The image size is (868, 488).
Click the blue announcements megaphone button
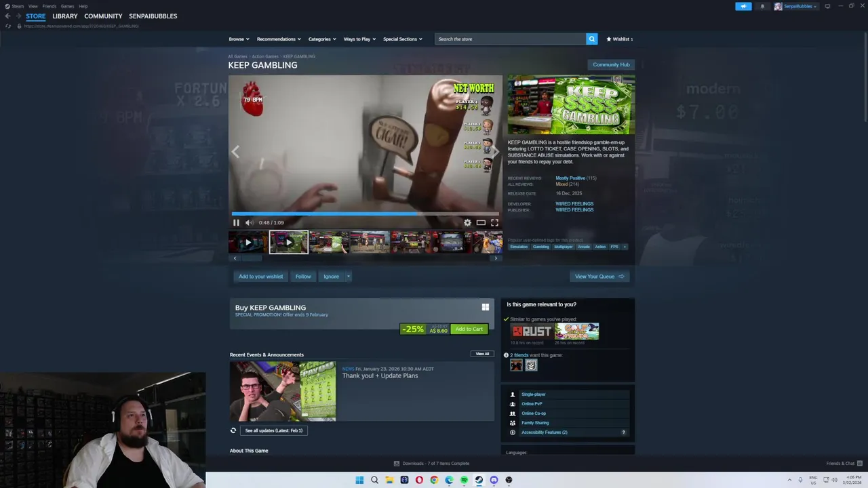click(x=743, y=6)
